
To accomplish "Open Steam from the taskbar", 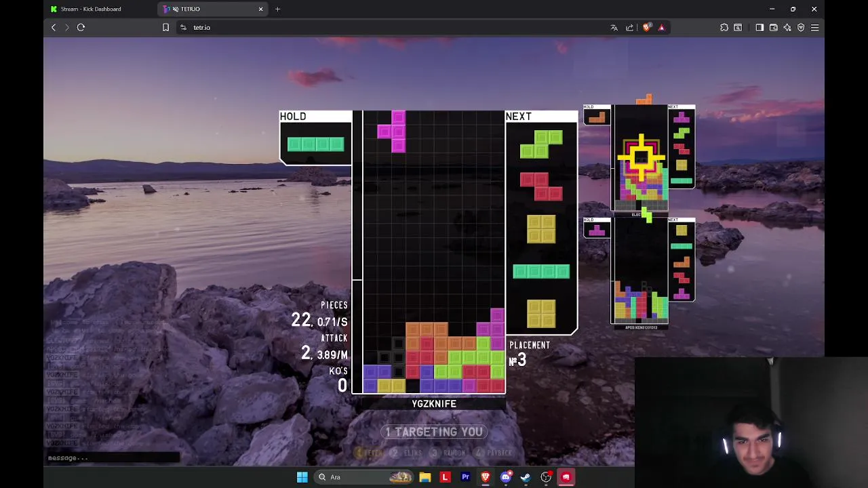I will [526, 477].
